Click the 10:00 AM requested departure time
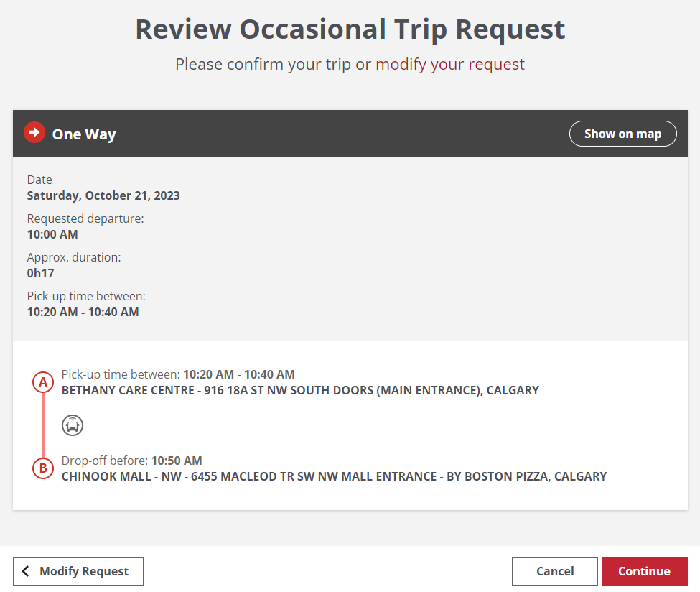 (52, 234)
